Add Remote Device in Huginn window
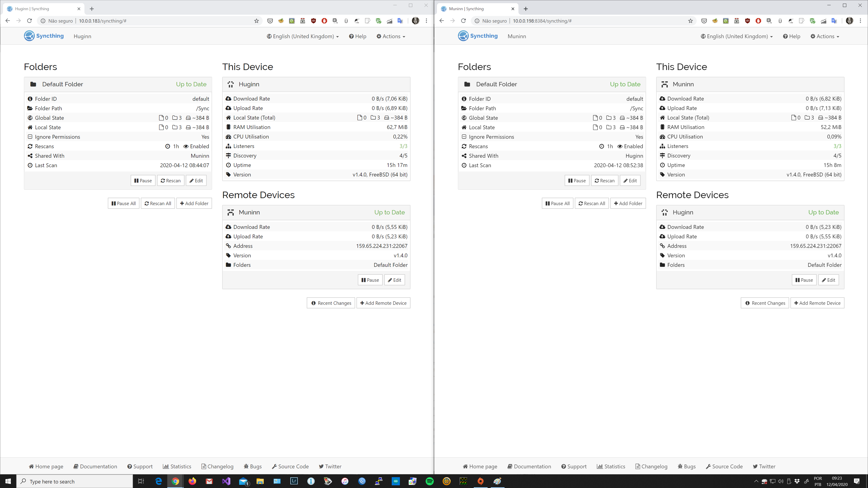This screenshot has height=488, width=868. pyautogui.click(x=383, y=303)
